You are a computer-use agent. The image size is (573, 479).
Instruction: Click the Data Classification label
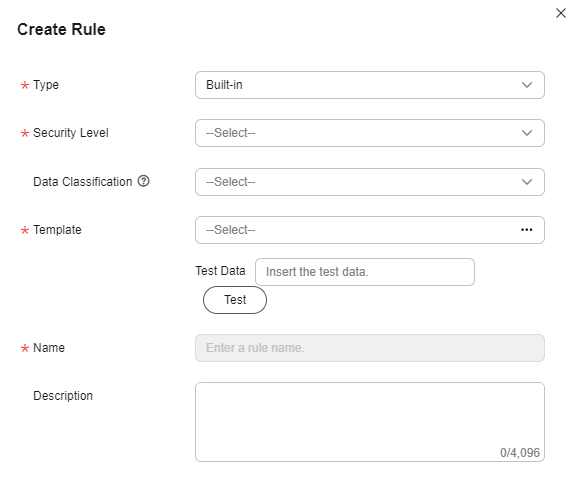tap(83, 182)
